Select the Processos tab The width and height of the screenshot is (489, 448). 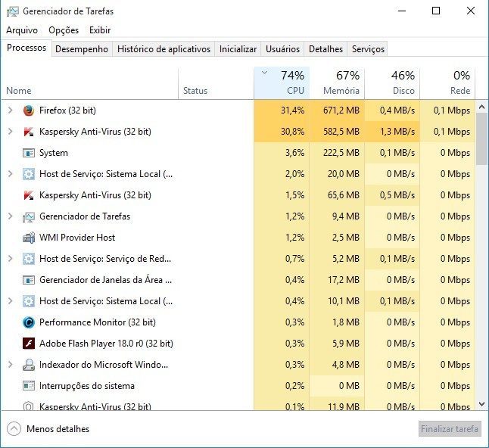[26, 48]
